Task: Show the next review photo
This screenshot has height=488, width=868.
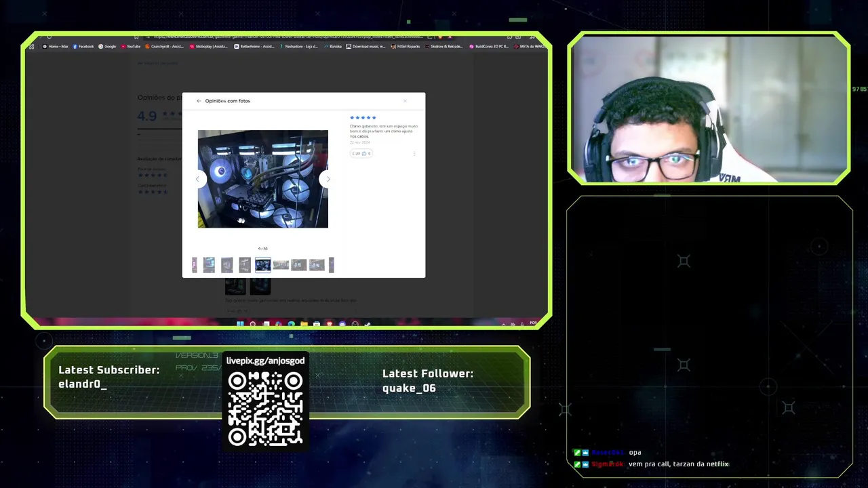Action: [x=328, y=179]
